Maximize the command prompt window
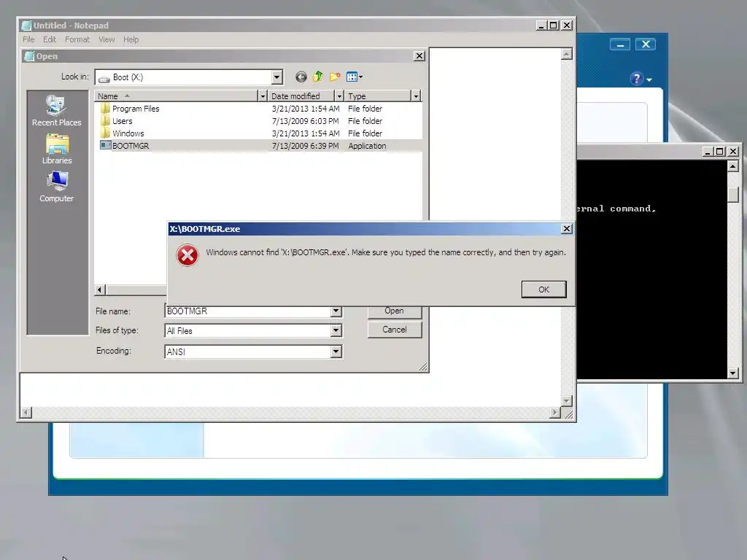Image resolution: width=747 pixels, height=560 pixels. click(720, 152)
